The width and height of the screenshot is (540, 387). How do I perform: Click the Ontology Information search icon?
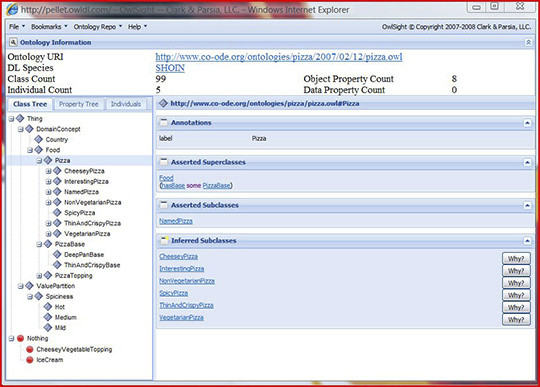click(13, 42)
